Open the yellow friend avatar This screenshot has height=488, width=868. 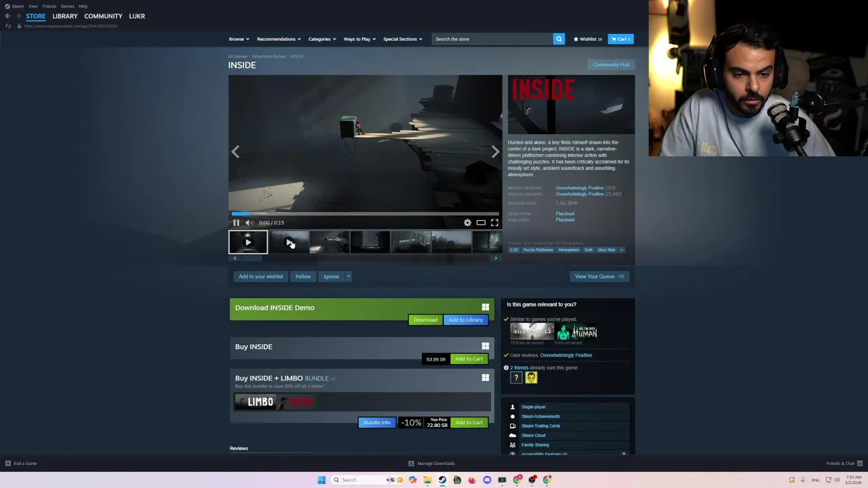click(x=531, y=378)
